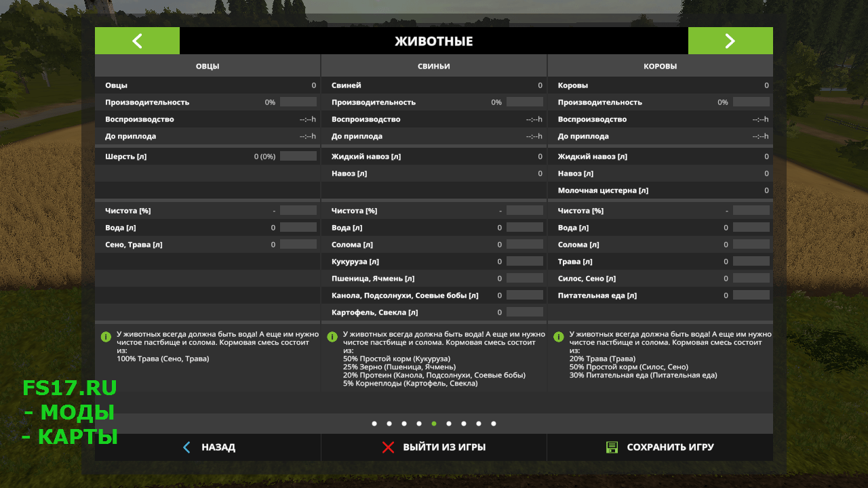Click sheep Чистота [%] bar
This screenshot has height=488, width=868.
298,211
